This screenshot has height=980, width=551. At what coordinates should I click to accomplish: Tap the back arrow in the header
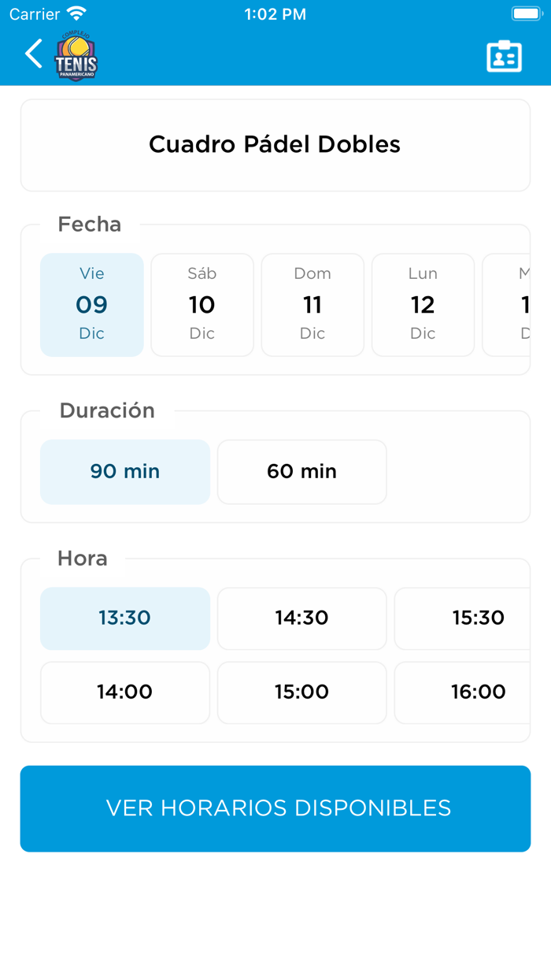point(33,54)
